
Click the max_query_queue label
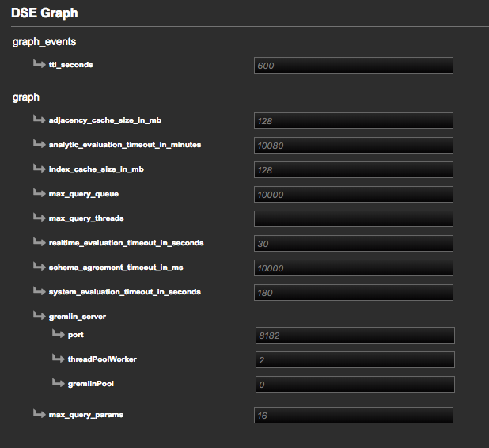click(x=84, y=194)
